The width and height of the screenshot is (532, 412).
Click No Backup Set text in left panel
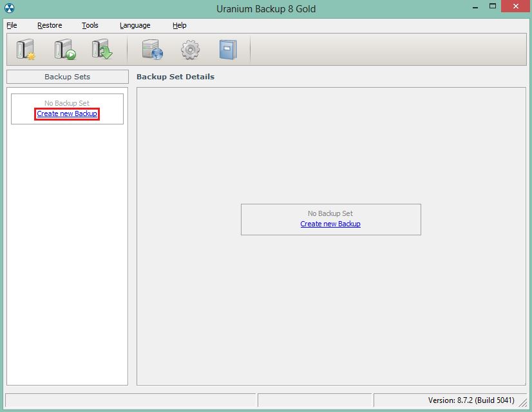pyautogui.click(x=67, y=103)
